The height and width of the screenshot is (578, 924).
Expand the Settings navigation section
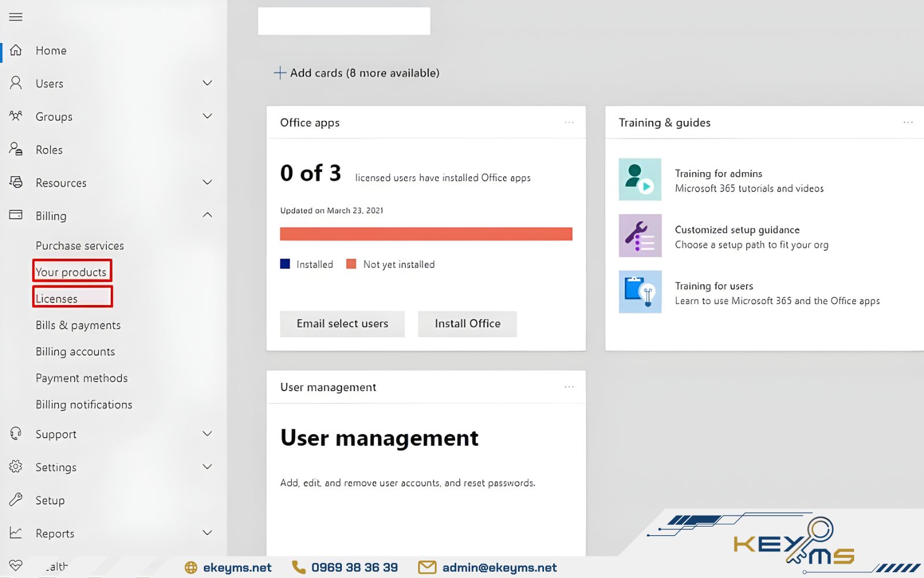[x=207, y=466]
